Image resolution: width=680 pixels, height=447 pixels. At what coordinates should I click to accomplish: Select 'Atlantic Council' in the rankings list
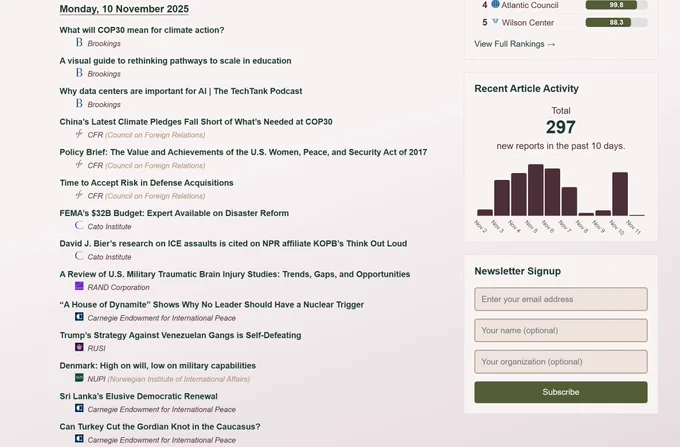tap(530, 5)
